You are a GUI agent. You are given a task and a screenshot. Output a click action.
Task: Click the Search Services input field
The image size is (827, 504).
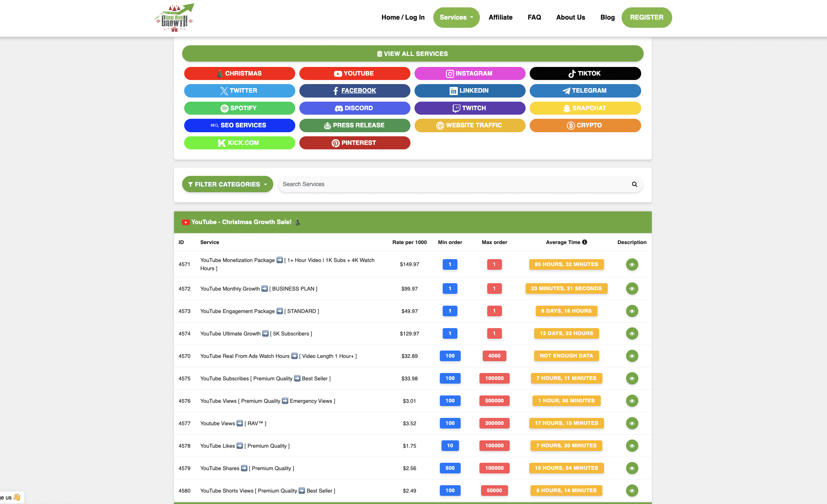pyautogui.click(x=453, y=184)
